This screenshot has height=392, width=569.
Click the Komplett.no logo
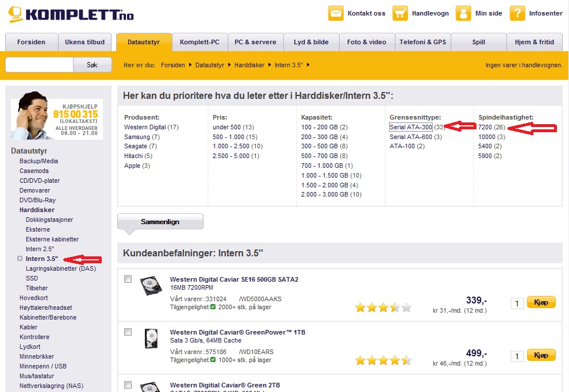coord(71,14)
